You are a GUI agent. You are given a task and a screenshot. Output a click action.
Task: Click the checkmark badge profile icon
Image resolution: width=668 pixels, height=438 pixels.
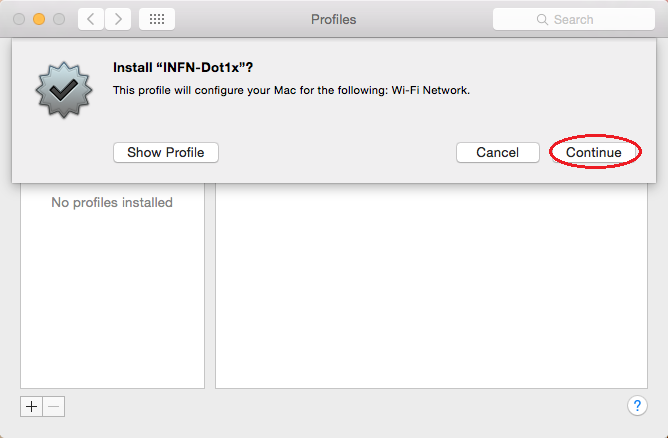click(64, 89)
